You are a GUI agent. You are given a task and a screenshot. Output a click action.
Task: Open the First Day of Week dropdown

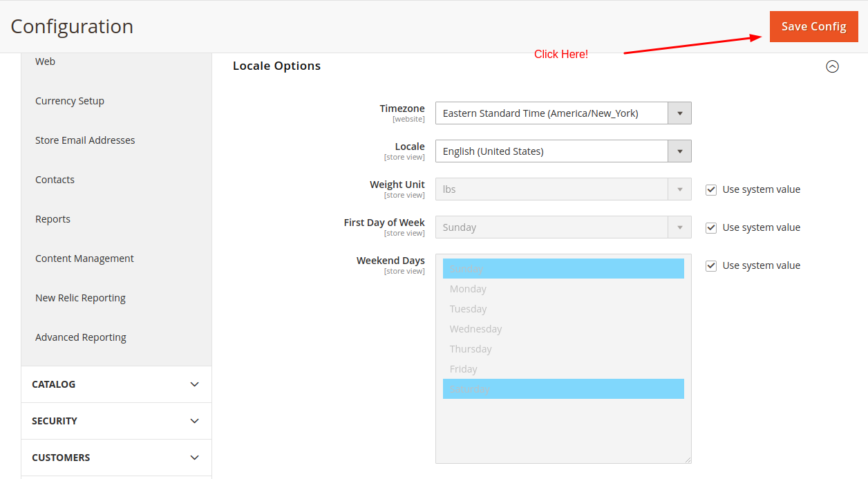[x=563, y=227]
